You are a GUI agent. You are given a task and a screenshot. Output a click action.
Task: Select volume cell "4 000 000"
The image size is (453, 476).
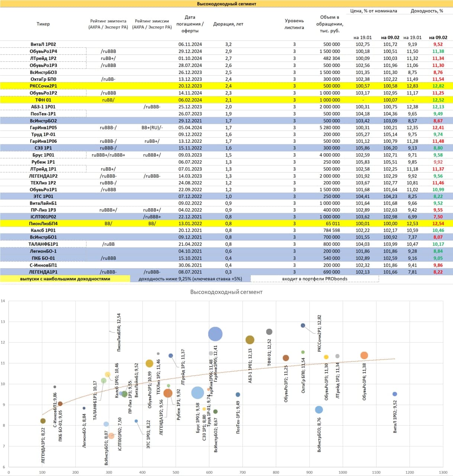(330, 155)
